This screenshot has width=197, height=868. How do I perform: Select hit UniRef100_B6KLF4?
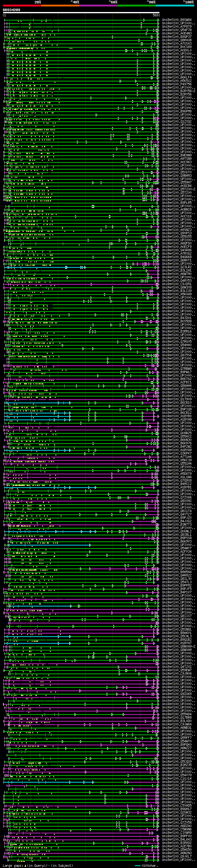coord(177,78)
